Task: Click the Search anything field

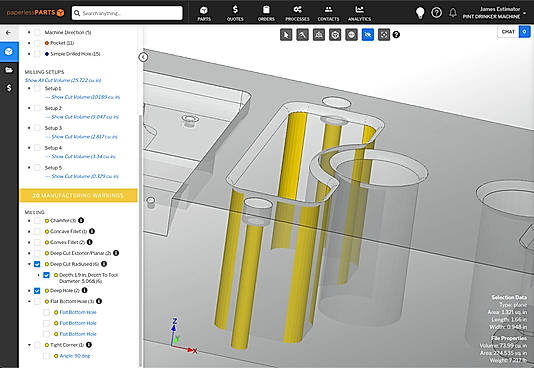Action: (x=127, y=13)
